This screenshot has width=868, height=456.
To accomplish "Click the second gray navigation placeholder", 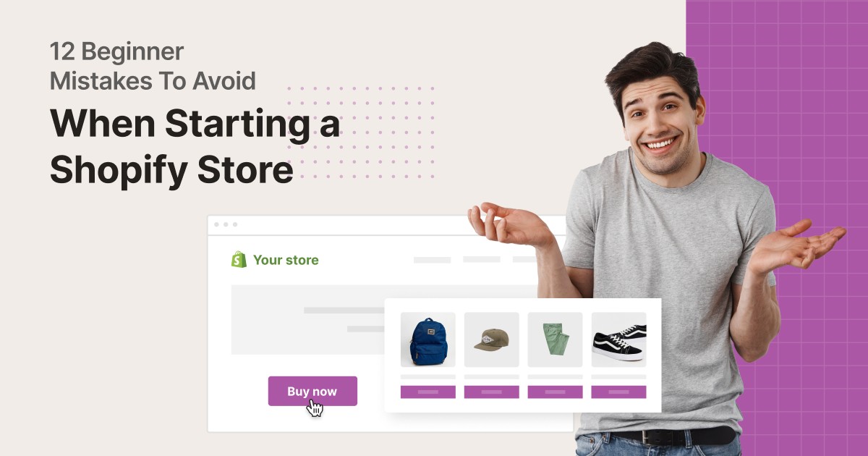I will click(x=482, y=259).
